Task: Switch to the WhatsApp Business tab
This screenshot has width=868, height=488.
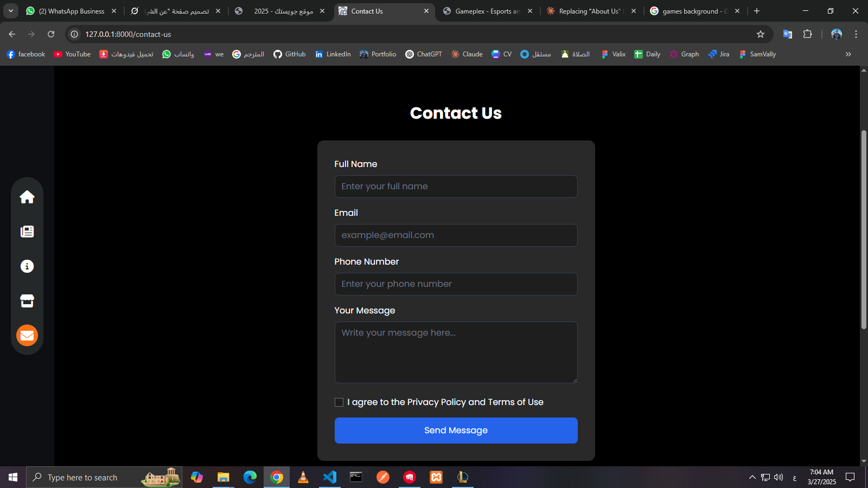Action: [71, 11]
